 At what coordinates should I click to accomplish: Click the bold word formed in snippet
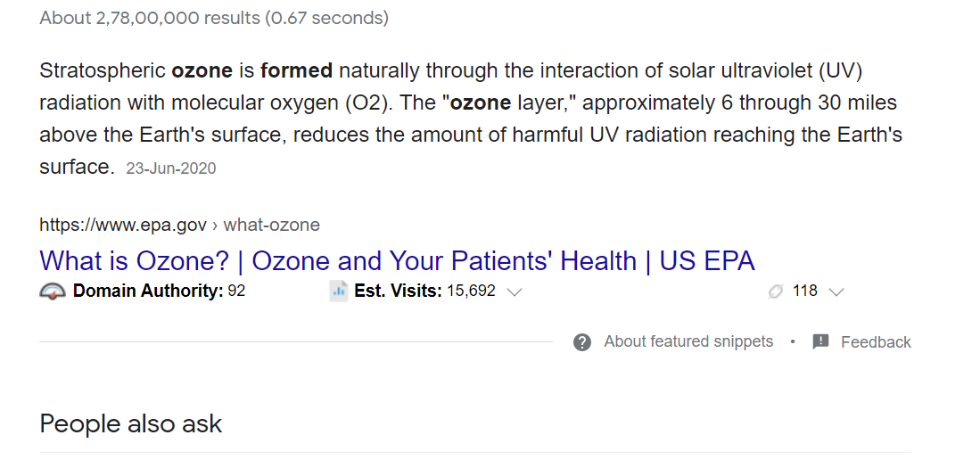(296, 70)
